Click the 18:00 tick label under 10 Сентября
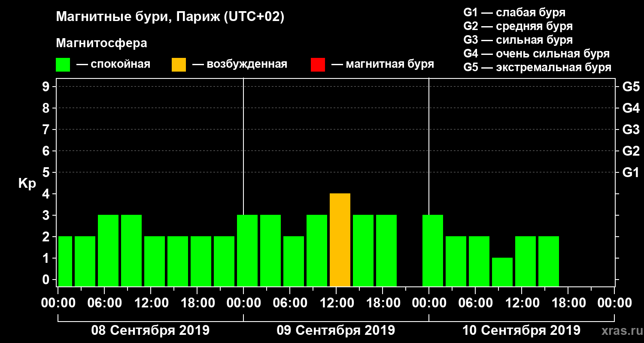Viewport: 644px width, 343px height. pos(568,303)
